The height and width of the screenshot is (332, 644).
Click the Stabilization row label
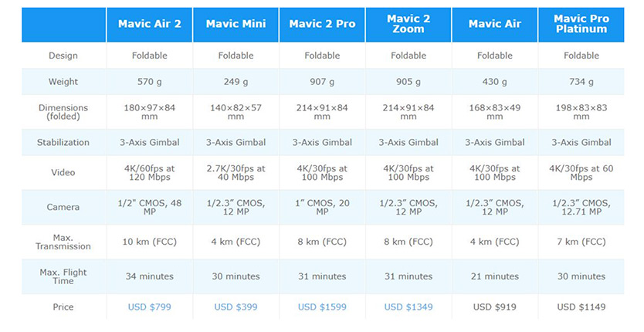tap(63, 143)
